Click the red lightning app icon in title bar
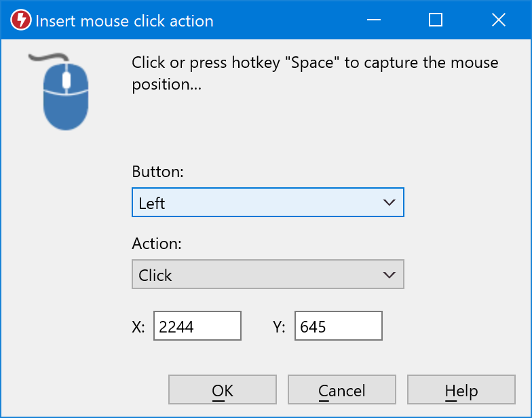The height and width of the screenshot is (418, 532). coord(20,20)
